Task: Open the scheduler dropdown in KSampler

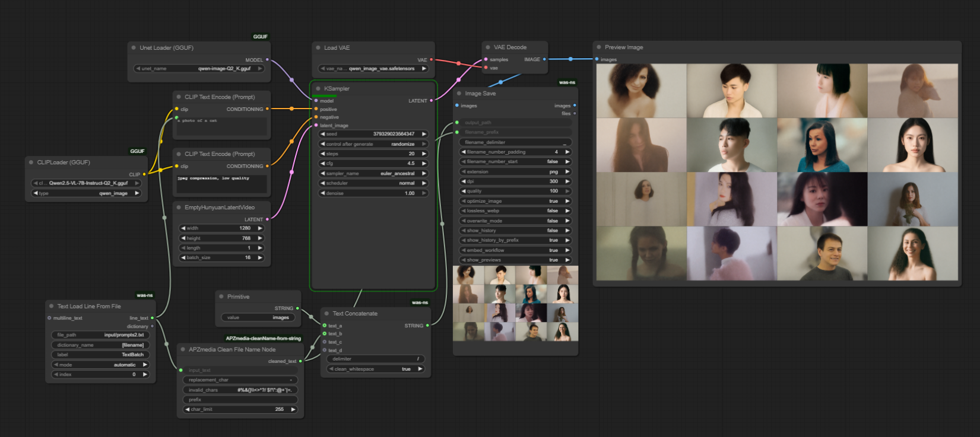Action: [x=373, y=183]
